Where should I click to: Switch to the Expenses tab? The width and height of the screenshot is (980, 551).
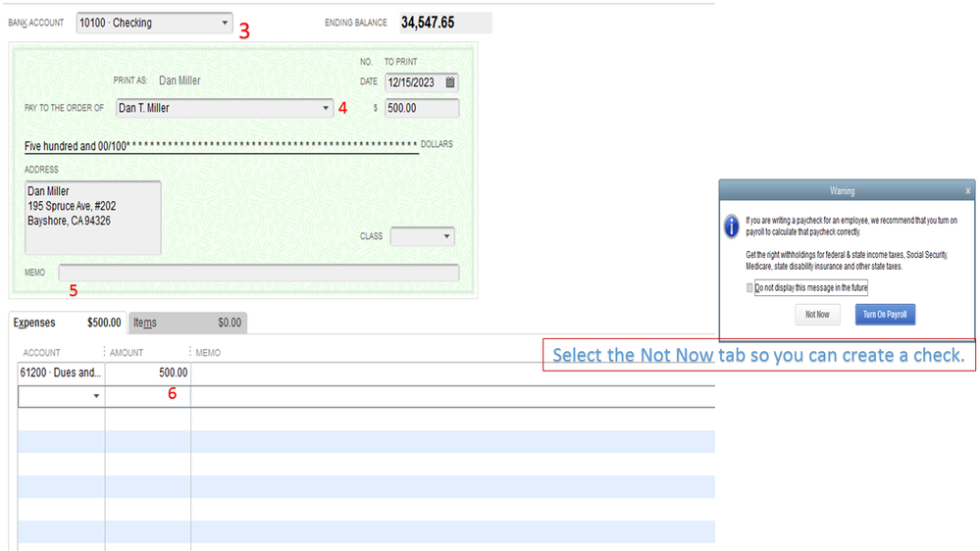point(68,323)
